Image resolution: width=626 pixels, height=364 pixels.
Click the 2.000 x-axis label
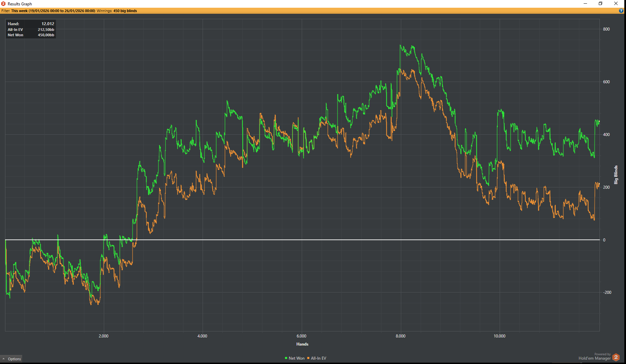[x=103, y=336]
